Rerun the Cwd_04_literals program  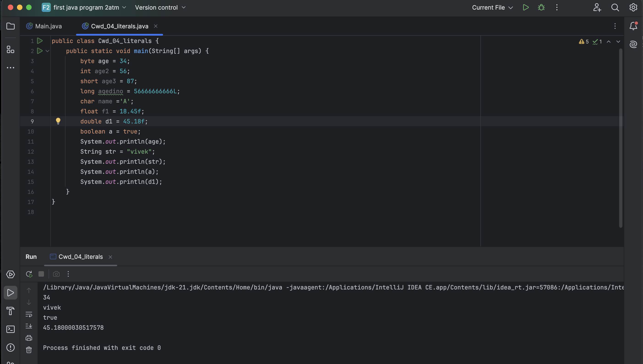point(29,274)
